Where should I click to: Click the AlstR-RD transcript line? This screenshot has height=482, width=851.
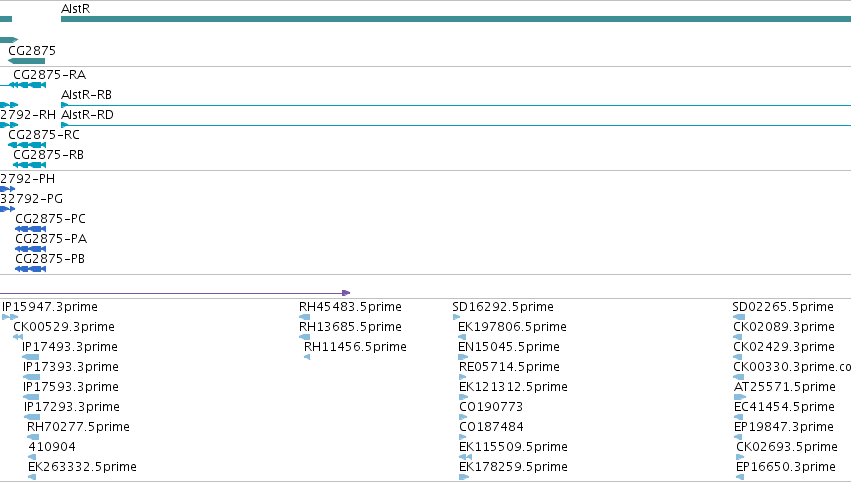(x=456, y=125)
